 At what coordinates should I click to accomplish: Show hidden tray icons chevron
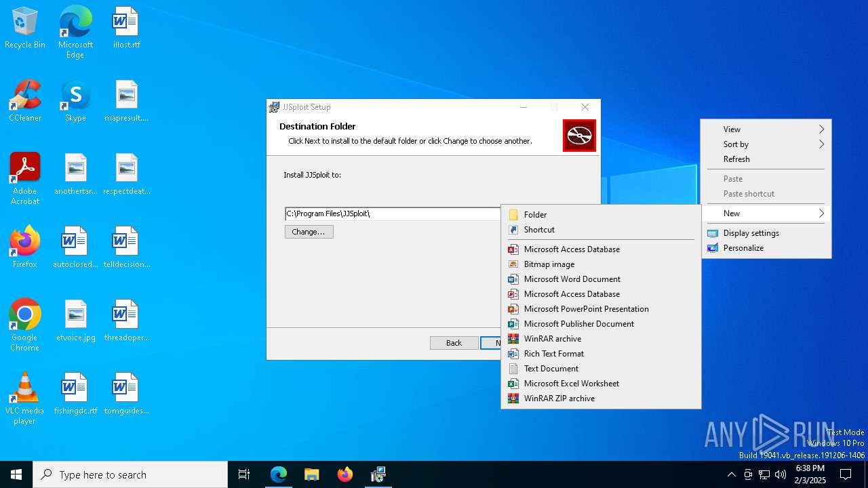[x=731, y=474]
